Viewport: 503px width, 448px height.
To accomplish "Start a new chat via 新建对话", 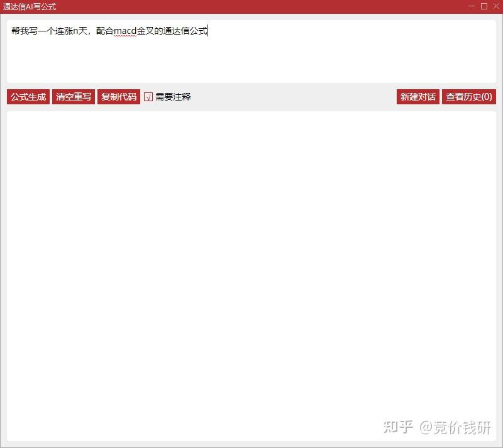I will [417, 97].
